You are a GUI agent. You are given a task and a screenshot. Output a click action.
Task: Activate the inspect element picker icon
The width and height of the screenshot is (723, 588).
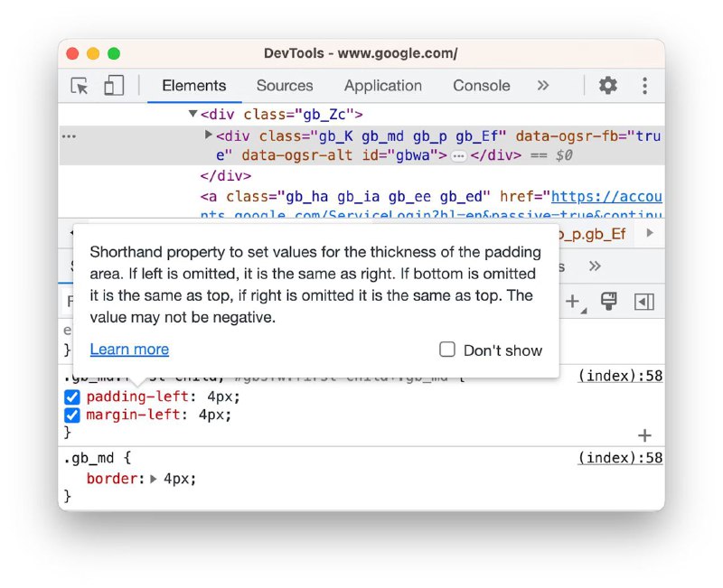(80, 86)
